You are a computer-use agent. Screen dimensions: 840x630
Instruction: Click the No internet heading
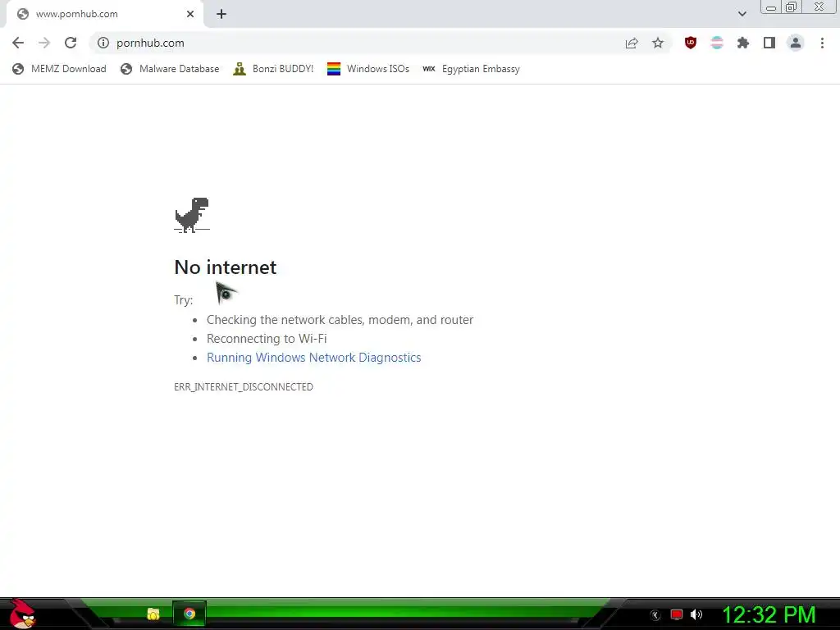(226, 267)
